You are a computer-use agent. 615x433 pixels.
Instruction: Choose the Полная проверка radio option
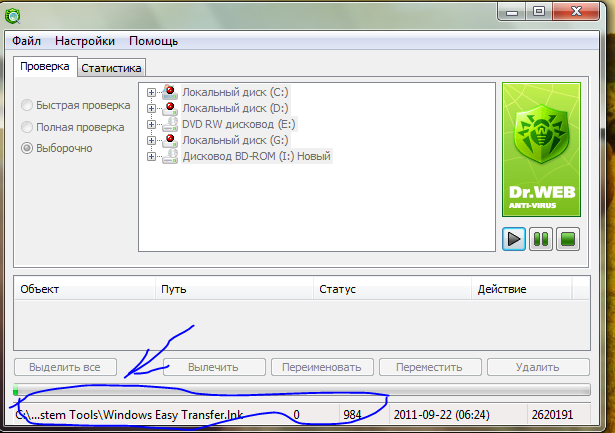(x=27, y=127)
